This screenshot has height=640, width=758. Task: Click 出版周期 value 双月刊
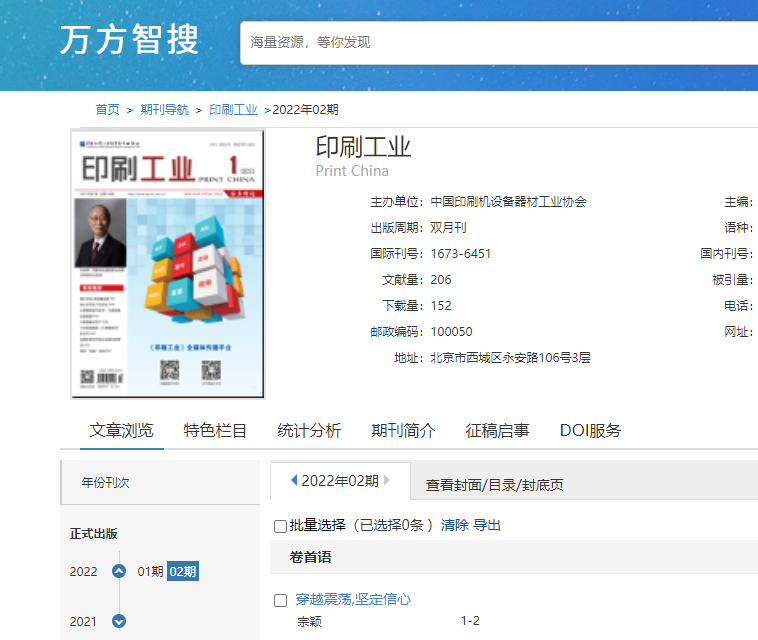tap(448, 228)
